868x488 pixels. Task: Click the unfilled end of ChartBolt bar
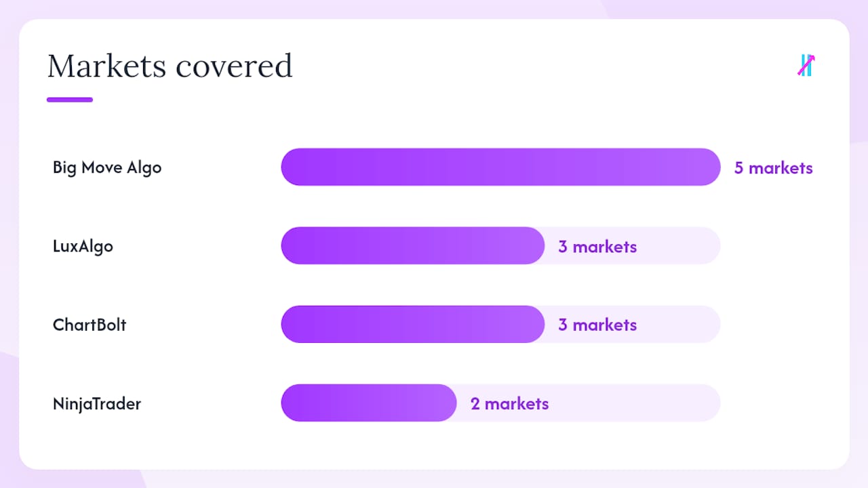pos(678,324)
